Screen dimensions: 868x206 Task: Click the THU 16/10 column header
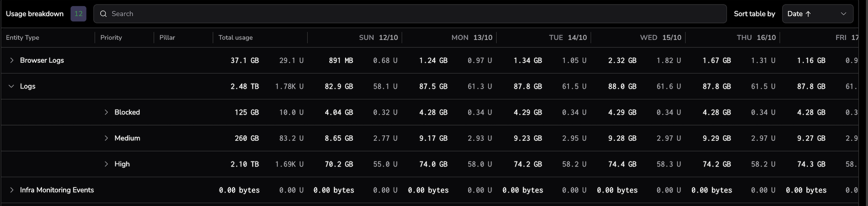pyautogui.click(x=756, y=38)
